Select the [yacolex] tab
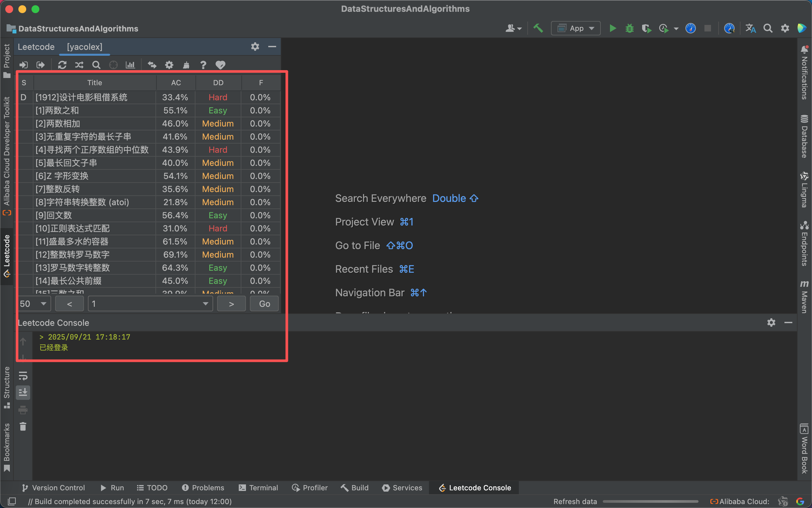 pos(84,47)
